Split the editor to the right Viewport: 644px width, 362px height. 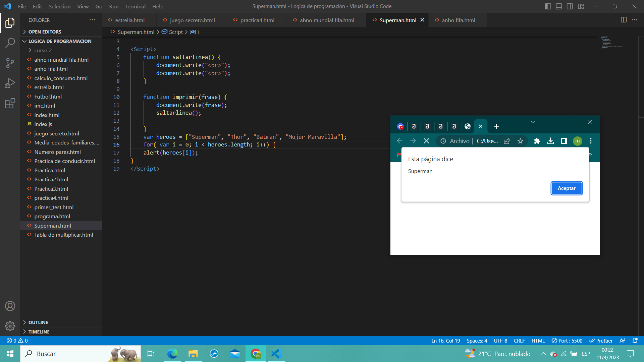(x=624, y=20)
